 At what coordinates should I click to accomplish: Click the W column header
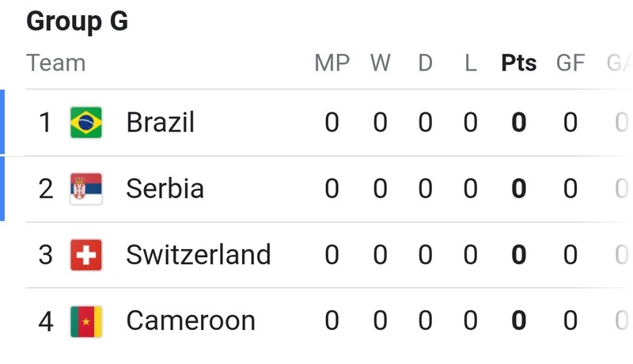click(381, 63)
